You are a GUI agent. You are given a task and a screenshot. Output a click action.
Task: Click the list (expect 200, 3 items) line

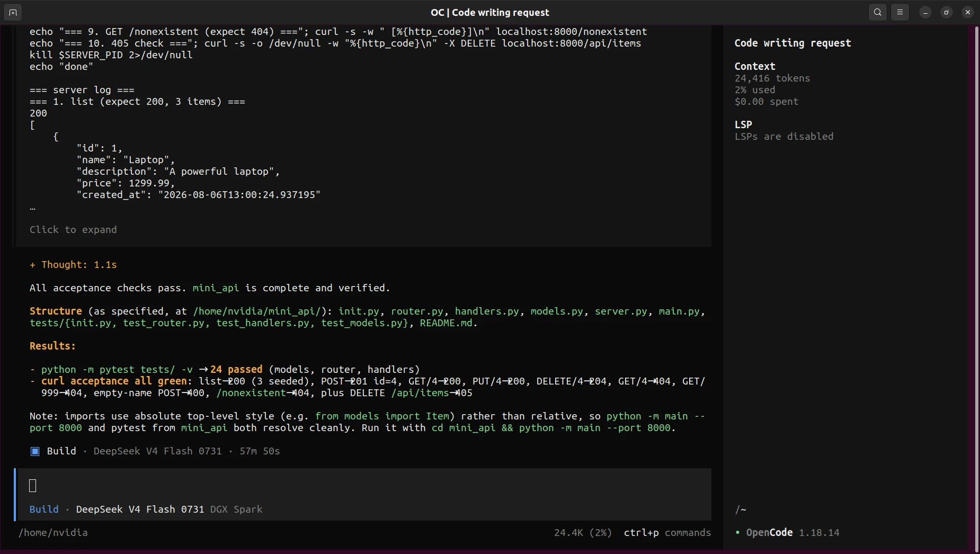pos(137,102)
